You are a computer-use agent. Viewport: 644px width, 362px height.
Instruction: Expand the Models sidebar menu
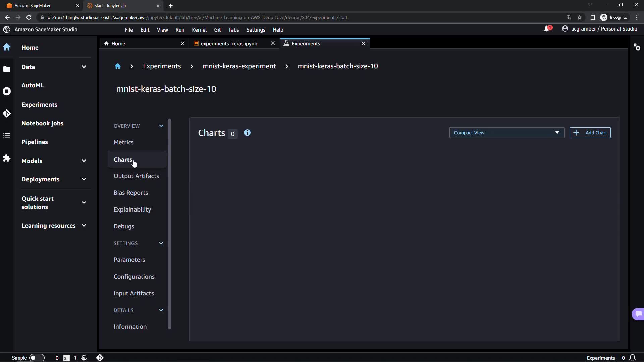(84, 161)
